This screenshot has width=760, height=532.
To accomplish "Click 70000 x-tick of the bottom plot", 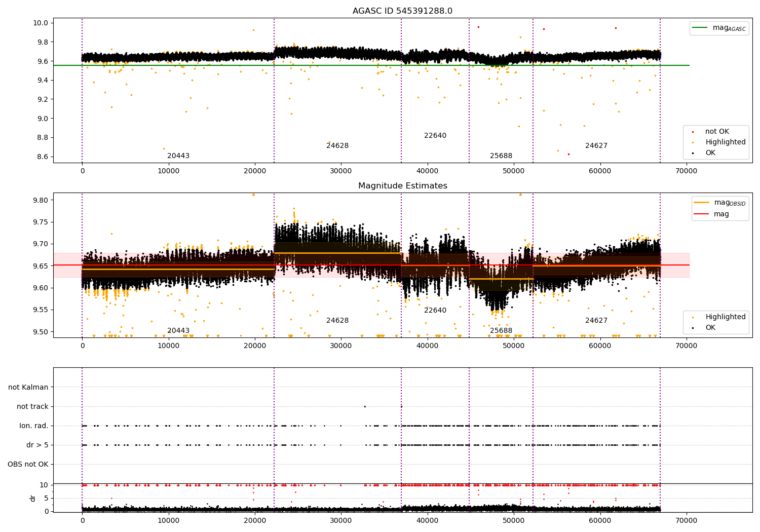I will [686, 520].
